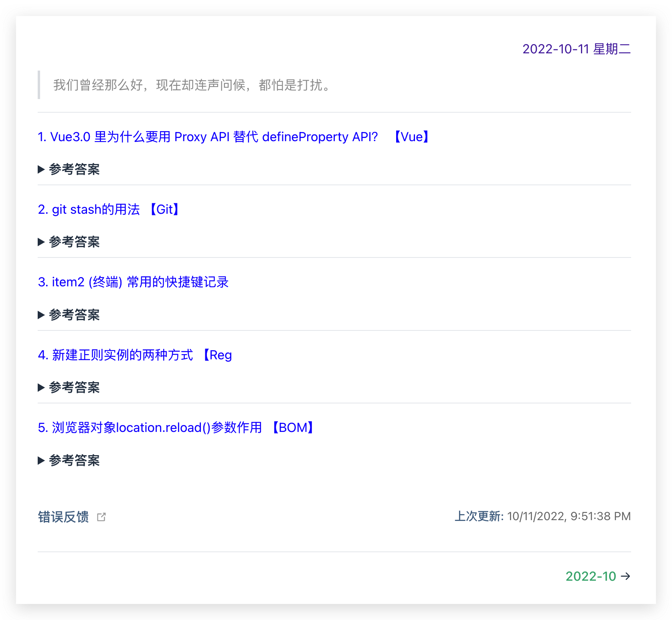Click the 【Reg tag in question 4
The width and height of the screenshot is (672, 620).
(x=217, y=355)
